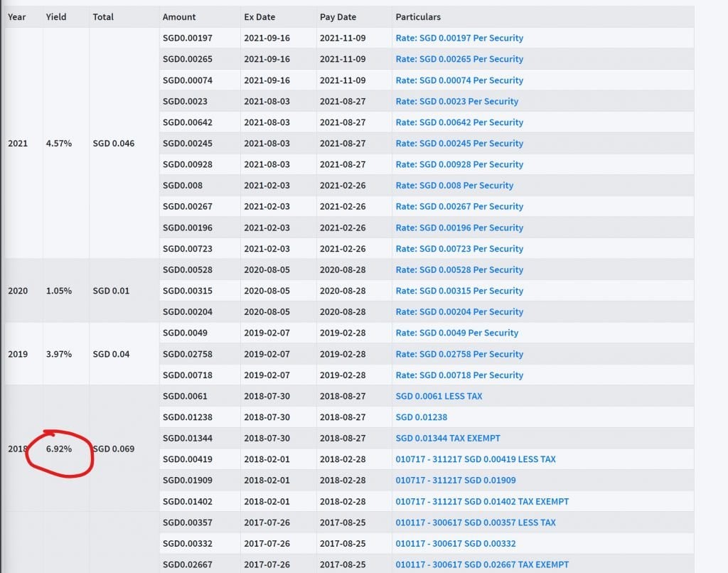Viewport: 728px width, 573px height.
Task: Click the amount cell "SGD0.008"
Action: pos(183,186)
